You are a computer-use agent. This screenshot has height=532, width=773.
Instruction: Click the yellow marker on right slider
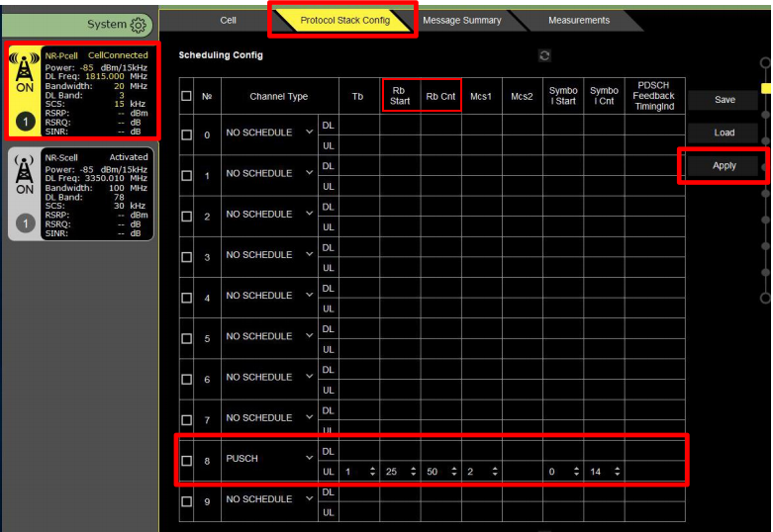(765, 87)
